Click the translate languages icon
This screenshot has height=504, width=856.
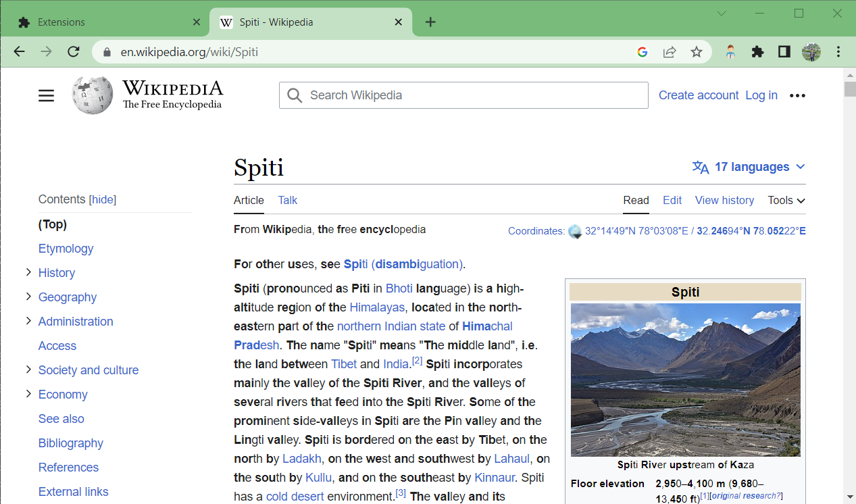pyautogui.click(x=701, y=167)
